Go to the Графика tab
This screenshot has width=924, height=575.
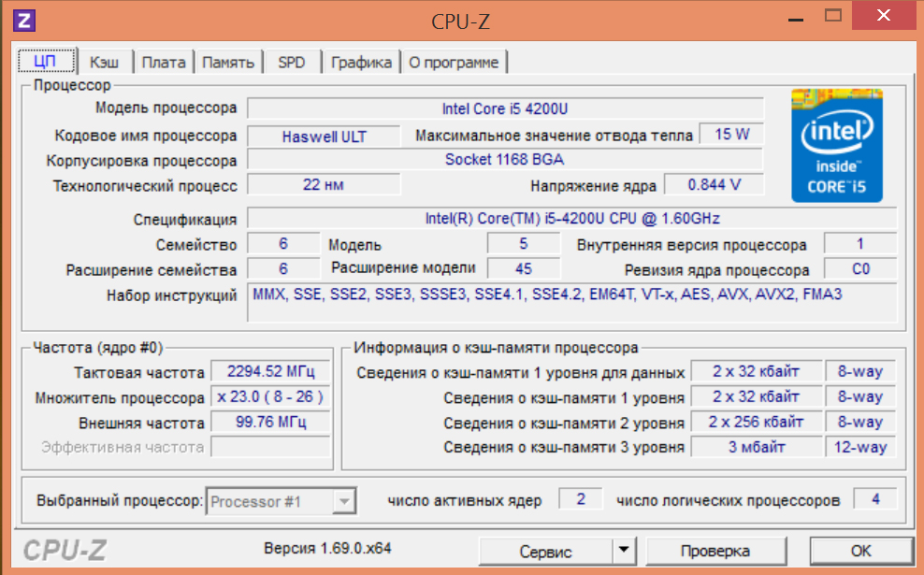click(361, 63)
